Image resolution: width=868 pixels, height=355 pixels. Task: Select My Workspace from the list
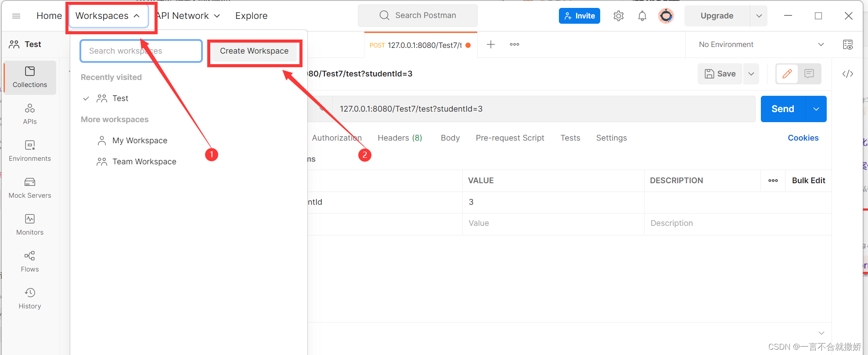140,141
